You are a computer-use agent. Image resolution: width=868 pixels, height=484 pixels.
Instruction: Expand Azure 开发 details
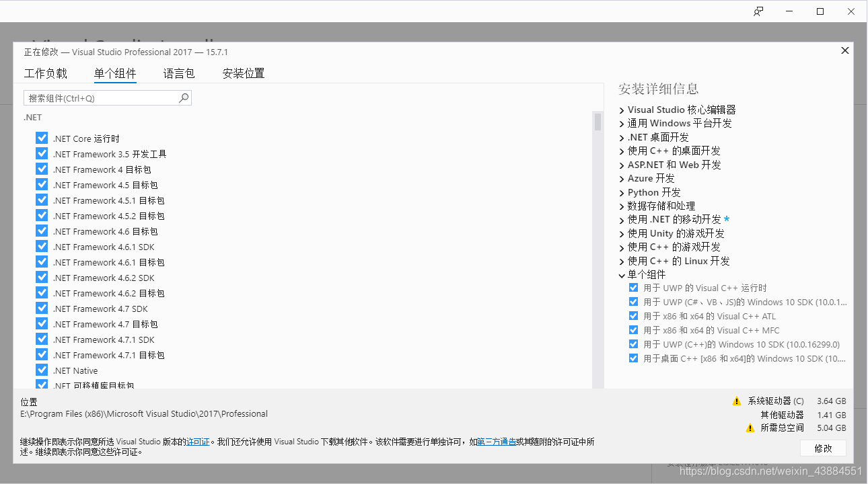(622, 179)
